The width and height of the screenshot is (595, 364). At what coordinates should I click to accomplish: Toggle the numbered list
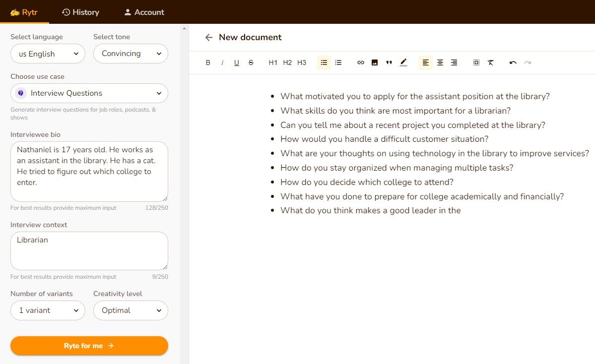(338, 62)
